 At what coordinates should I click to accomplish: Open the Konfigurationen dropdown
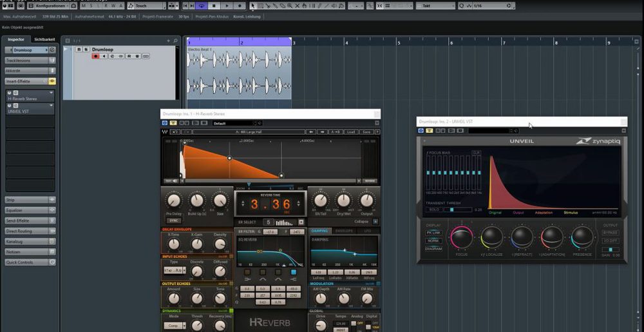coord(52,6)
